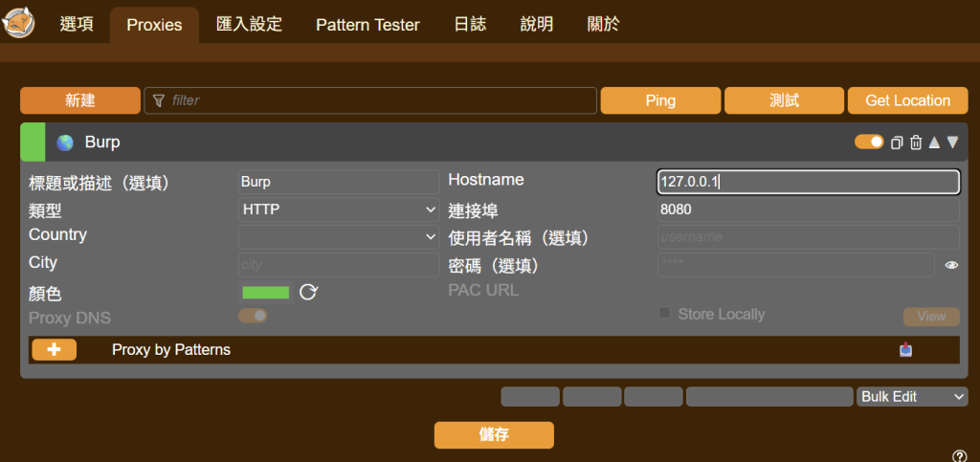Switch to the Pattern Tester tab
This screenshot has height=462, width=980.
pyautogui.click(x=367, y=25)
